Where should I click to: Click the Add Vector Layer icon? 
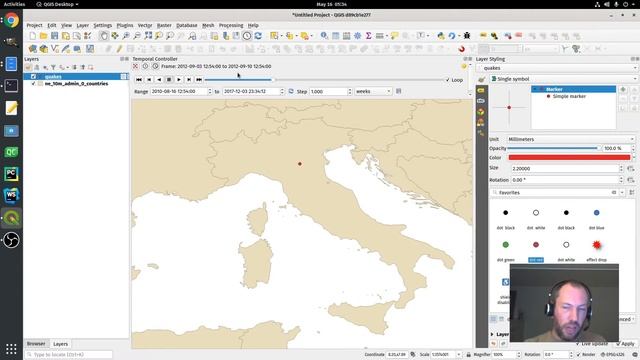click(55, 49)
